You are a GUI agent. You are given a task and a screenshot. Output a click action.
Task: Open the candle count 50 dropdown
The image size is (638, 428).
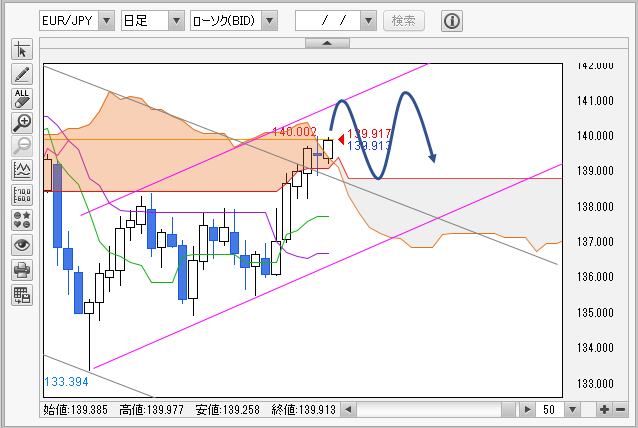coord(572,409)
